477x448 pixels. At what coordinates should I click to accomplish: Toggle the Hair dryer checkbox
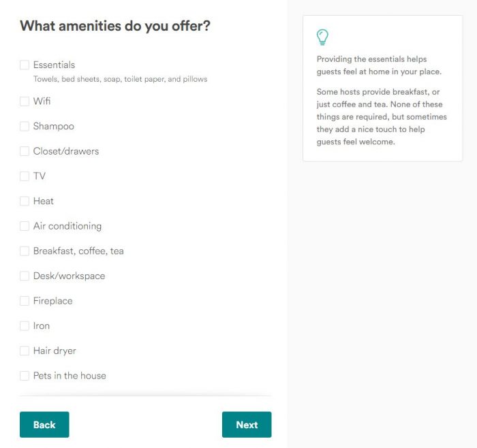point(25,351)
